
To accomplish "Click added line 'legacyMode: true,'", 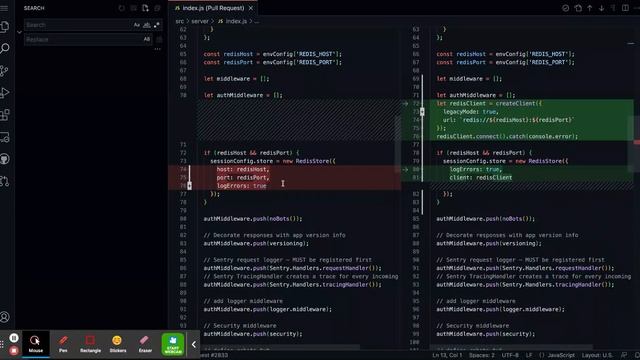I will 471,112.
